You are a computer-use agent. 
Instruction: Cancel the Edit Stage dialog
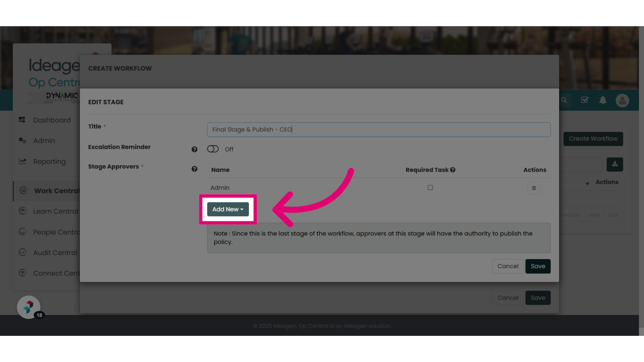click(x=507, y=266)
